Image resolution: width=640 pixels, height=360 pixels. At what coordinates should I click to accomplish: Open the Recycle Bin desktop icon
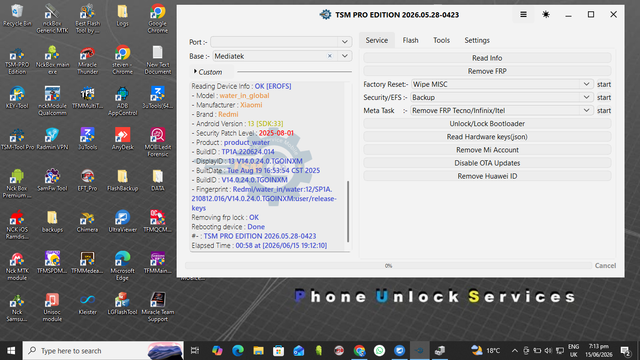point(17,15)
